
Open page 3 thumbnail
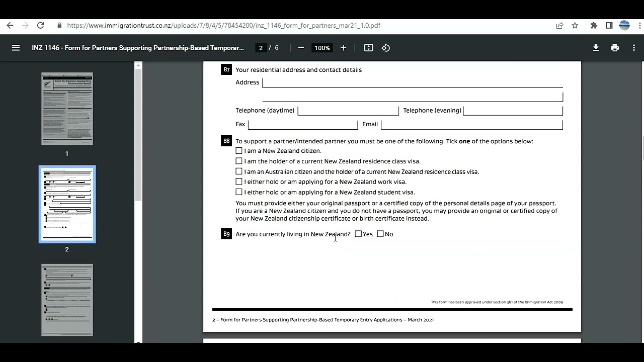pos(67,300)
